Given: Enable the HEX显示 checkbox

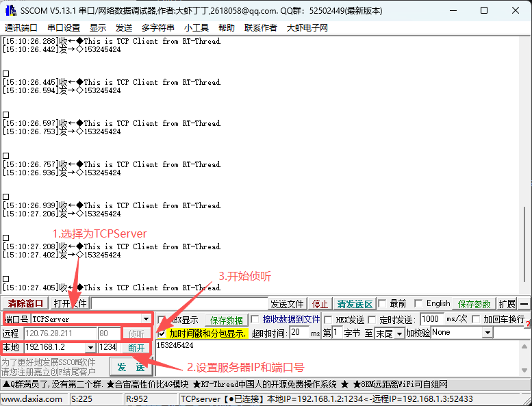Looking at the screenshot, I should 162,320.
